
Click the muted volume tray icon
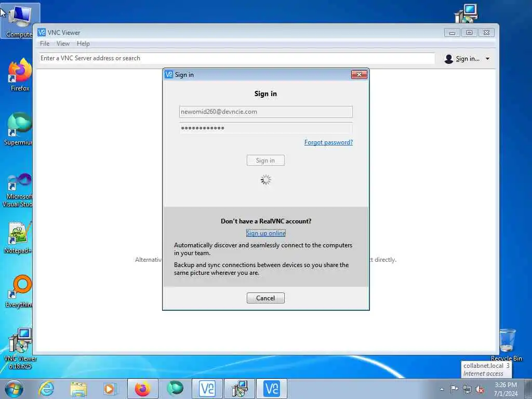click(x=480, y=389)
